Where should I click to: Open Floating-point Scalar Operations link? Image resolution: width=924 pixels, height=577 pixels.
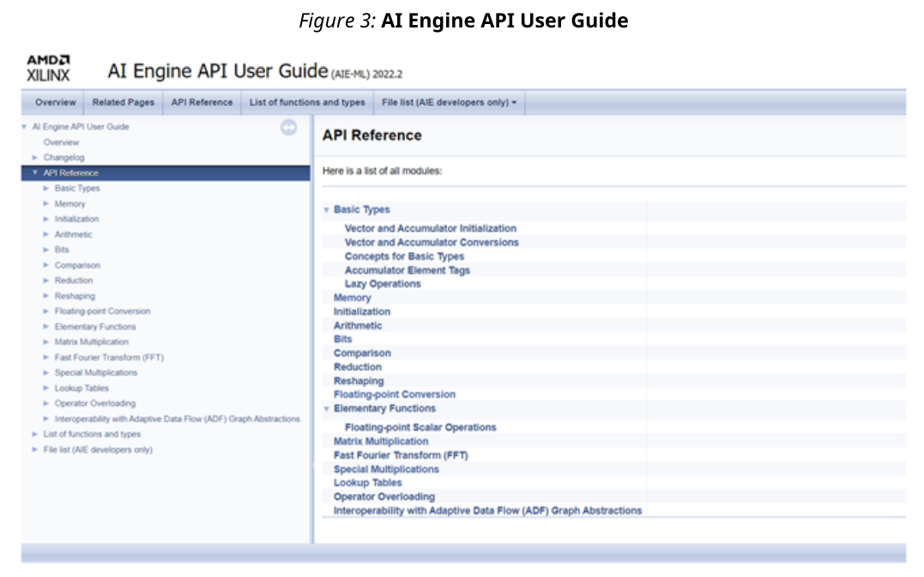(420, 427)
